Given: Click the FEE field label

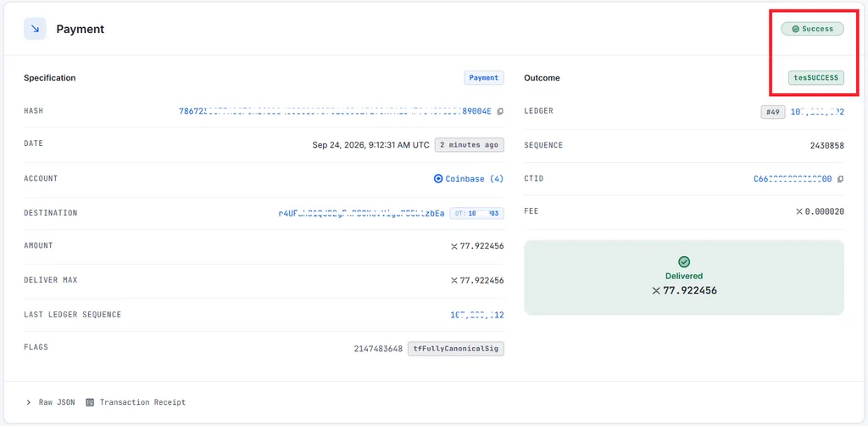Looking at the screenshot, I should (531, 211).
